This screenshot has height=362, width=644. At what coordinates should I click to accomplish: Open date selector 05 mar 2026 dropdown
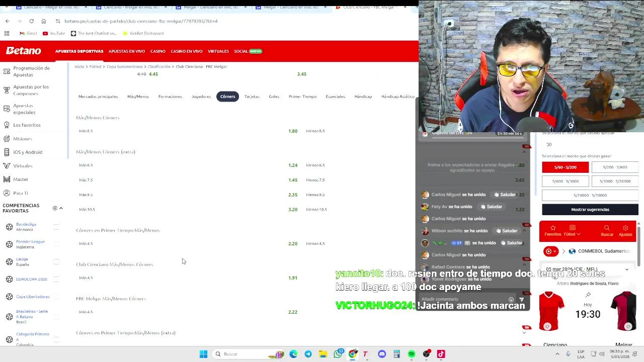pos(587,269)
